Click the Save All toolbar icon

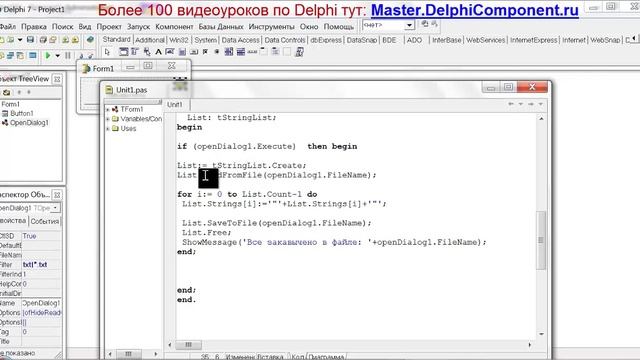click(x=43, y=40)
